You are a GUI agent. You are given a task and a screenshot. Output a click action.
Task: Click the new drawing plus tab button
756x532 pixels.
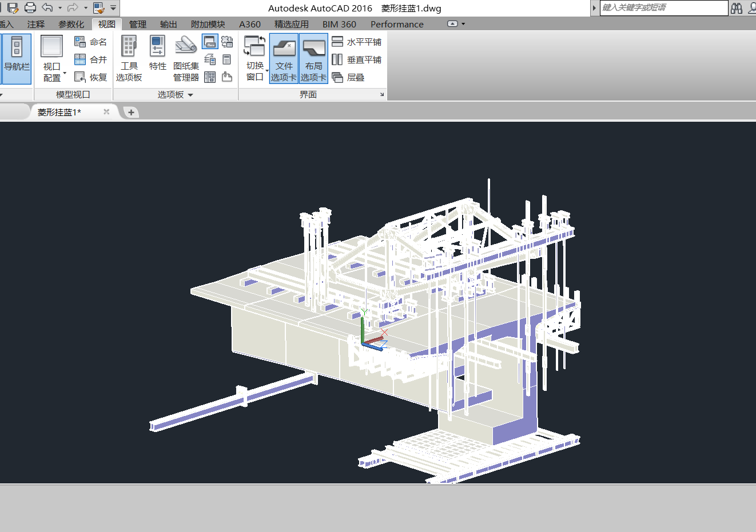[x=131, y=112]
